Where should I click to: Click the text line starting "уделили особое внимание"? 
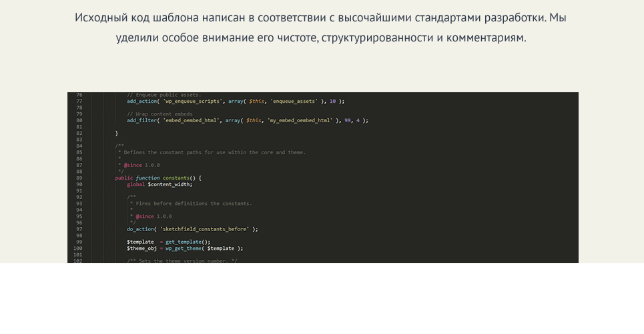coord(321,38)
